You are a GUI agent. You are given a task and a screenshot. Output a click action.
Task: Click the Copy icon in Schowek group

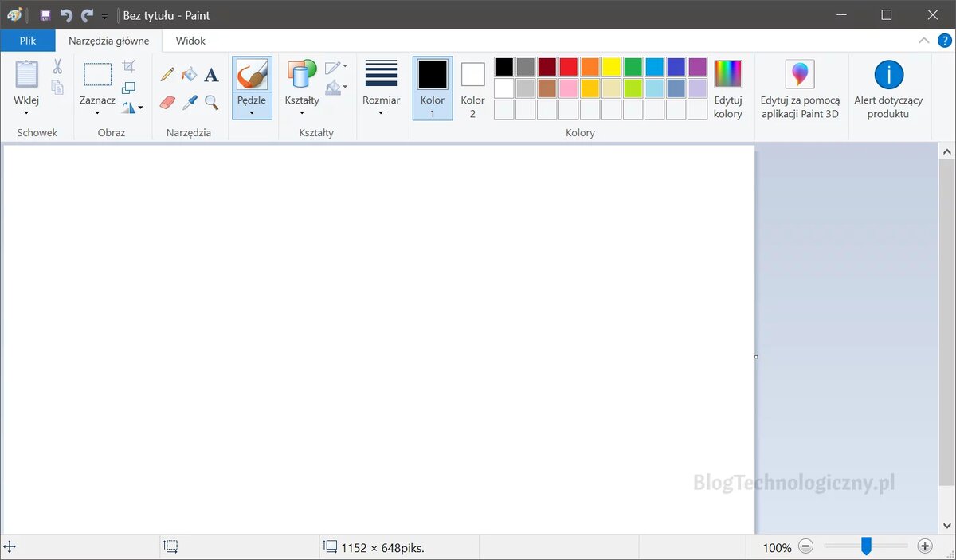[x=57, y=88]
